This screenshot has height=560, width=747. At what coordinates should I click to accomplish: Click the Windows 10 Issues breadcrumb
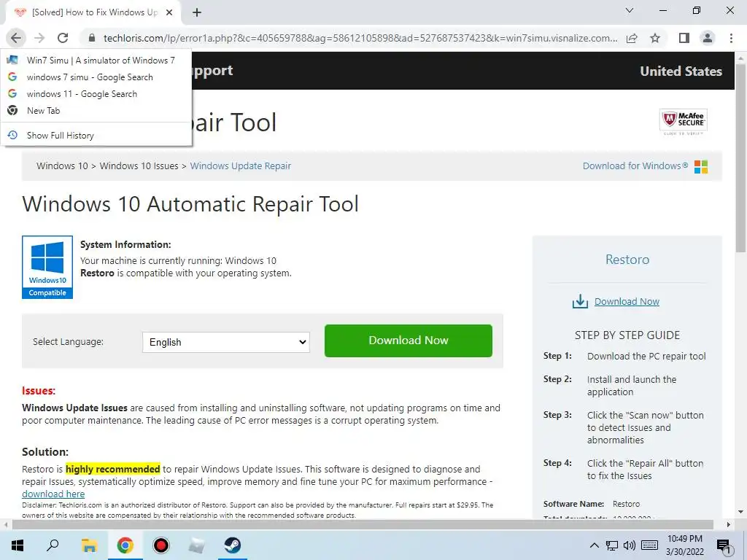[x=139, y=166]
